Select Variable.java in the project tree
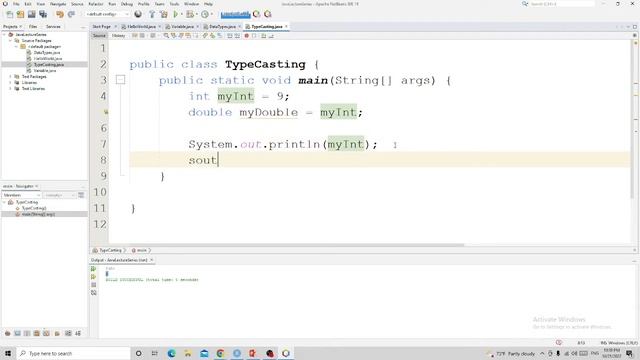640x360 pixels. click(44, 71)
